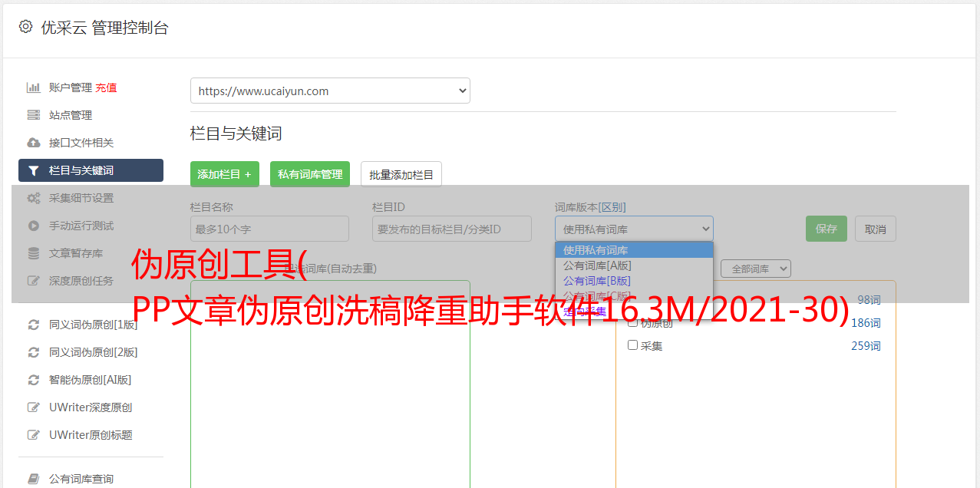Screen dimensions: 980x488
Task: Click the refresh icon for 同义词伪原创[2版]
Action: click(34, 352)
